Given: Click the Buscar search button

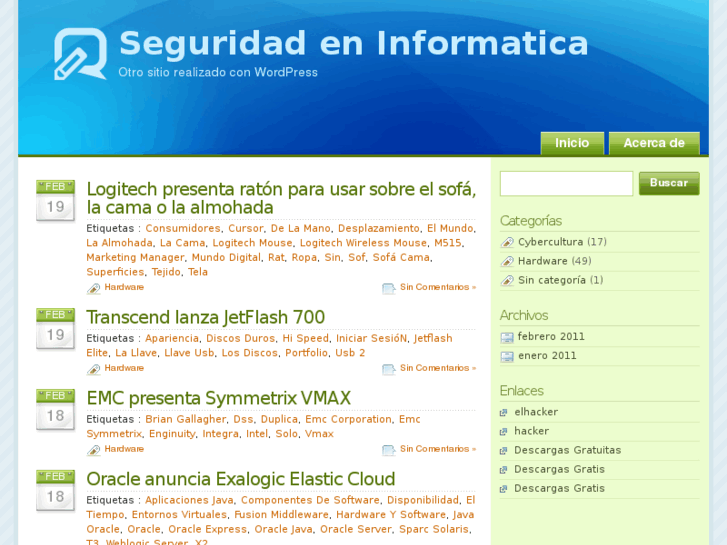Looking at the screenshot, I should click(x=669, y=183).
